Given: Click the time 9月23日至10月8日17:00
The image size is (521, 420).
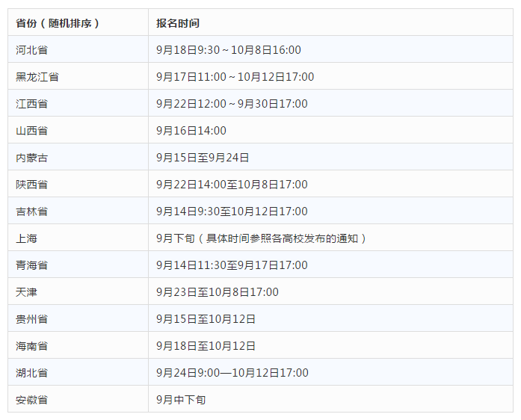Looking at the screenshot, I should pyautogui.click(x=218, y=292).
